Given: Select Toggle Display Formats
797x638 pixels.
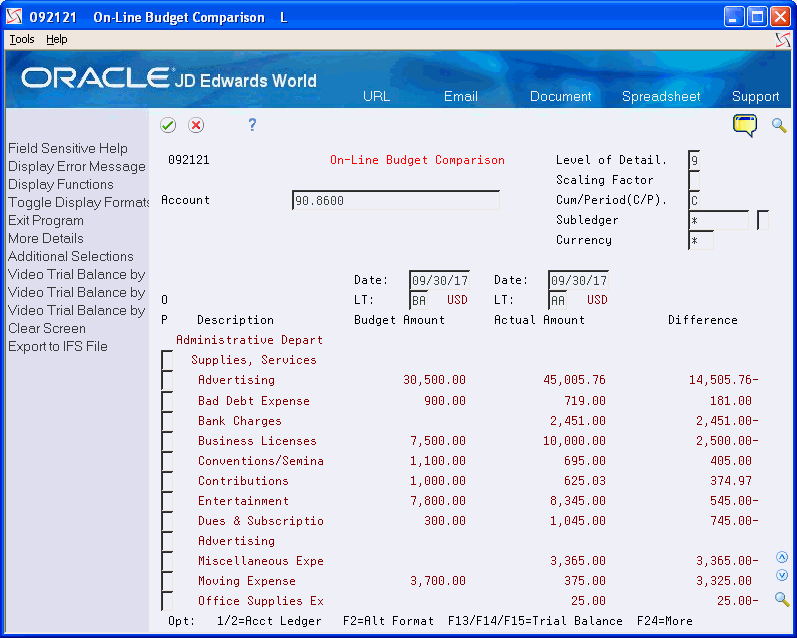Looking at the screenshot, I should 78,202.
